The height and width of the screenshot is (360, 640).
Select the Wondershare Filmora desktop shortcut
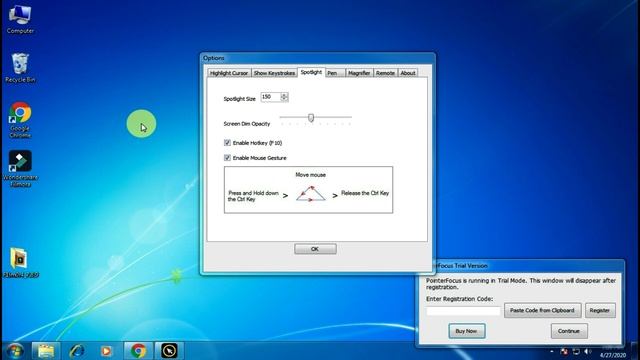[x=20, y=169]
